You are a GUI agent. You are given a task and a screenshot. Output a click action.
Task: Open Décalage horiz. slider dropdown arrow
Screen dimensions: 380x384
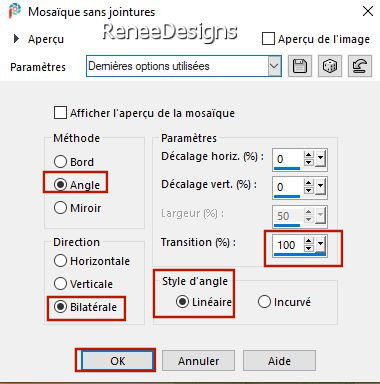(320, 159)
